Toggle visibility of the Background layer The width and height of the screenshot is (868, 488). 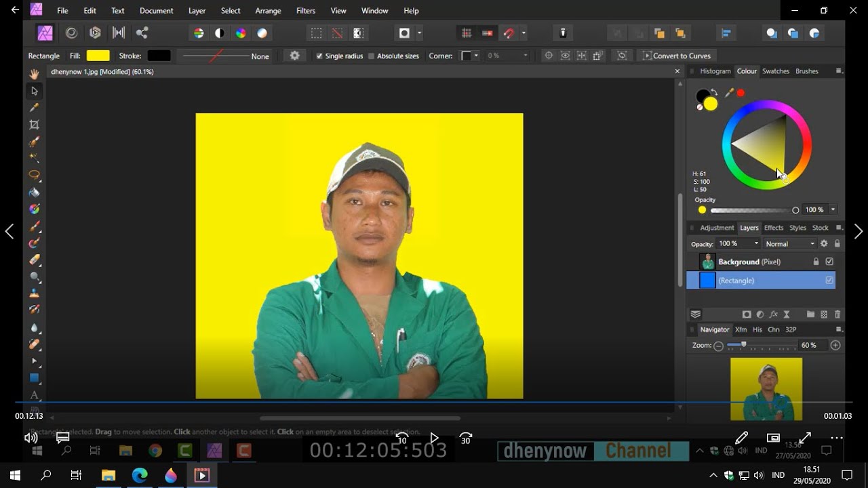coord(829,262)
